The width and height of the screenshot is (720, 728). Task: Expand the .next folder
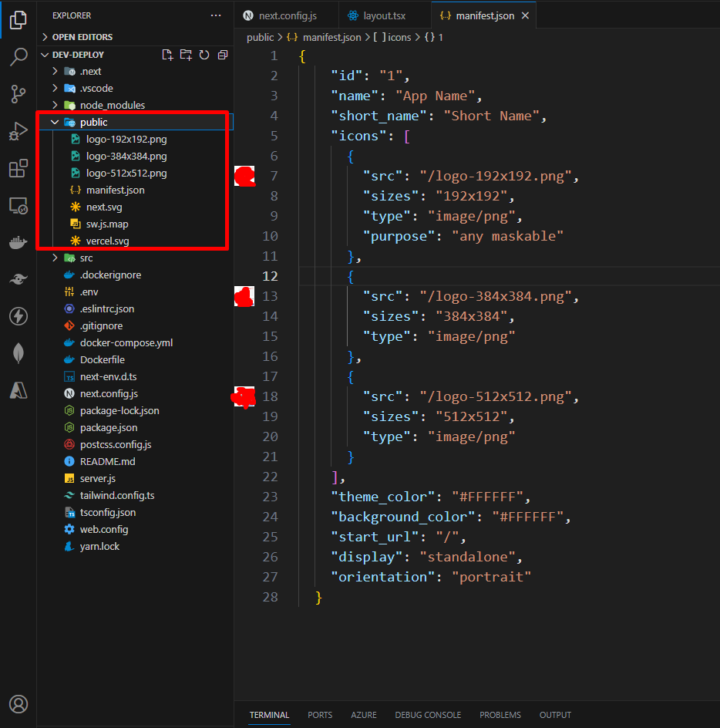coord(135,72)
